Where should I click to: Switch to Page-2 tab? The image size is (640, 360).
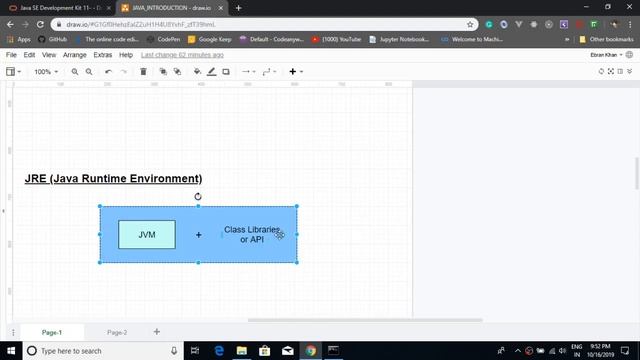[117, 332]
